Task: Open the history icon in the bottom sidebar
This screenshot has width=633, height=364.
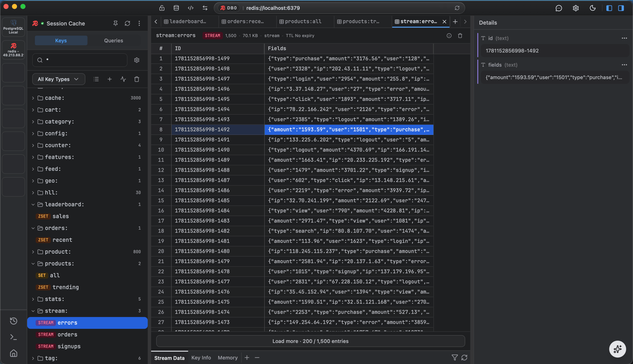Action: pyautogui.click(x=14, y=321)
